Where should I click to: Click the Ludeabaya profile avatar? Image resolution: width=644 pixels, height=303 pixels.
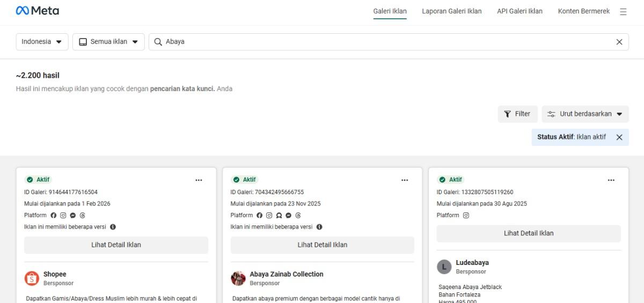444,267
